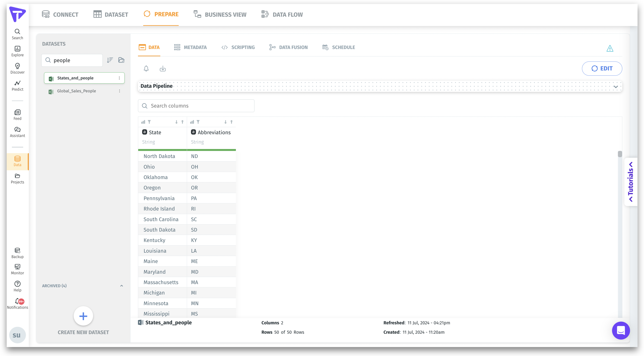Toggle the filter on the Abbreviations column
The image size is (644, 356).
198,122
